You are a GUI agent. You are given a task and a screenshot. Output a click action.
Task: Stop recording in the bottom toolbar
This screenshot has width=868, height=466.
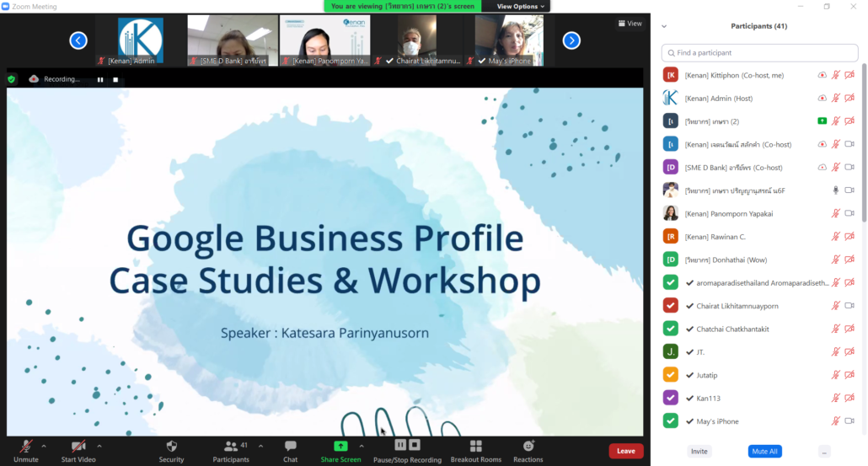(415, 445)
